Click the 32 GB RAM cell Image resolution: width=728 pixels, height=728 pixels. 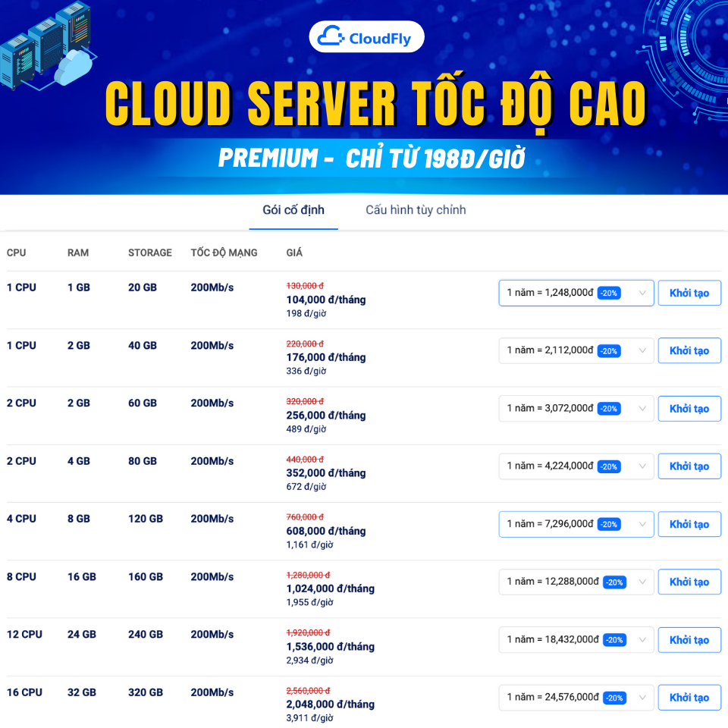[82, 692]
